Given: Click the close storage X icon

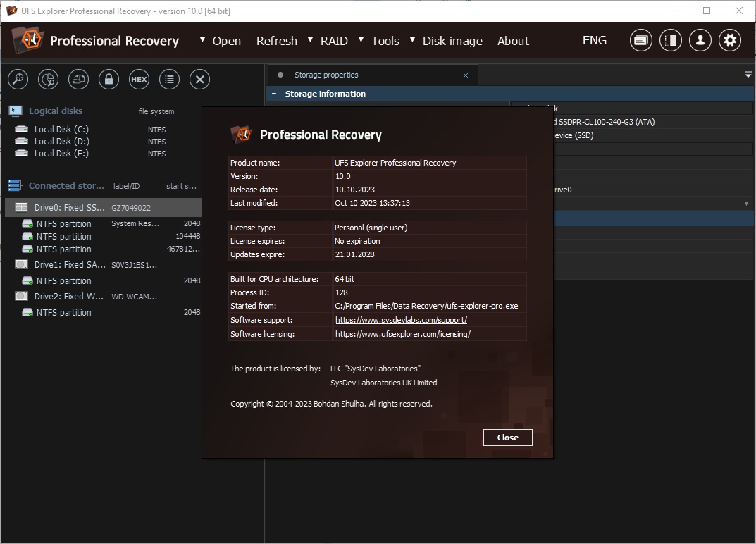Looking at the screenshot, I should click(199, 79).
